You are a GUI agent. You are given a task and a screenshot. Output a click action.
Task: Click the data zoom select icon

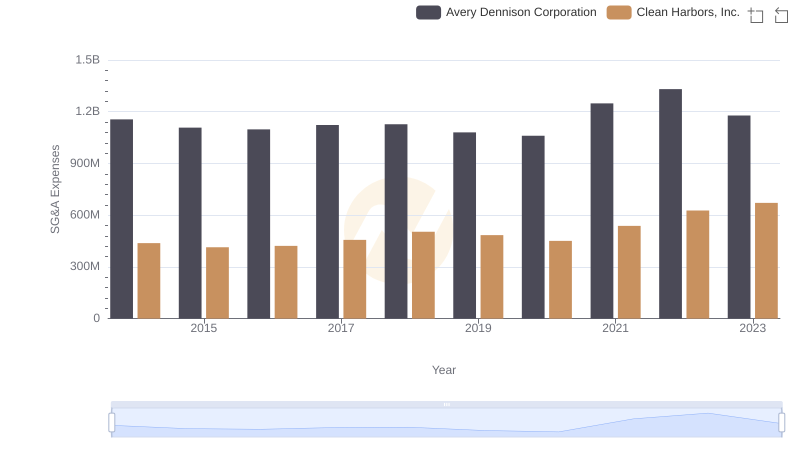[x=756, y=15]
